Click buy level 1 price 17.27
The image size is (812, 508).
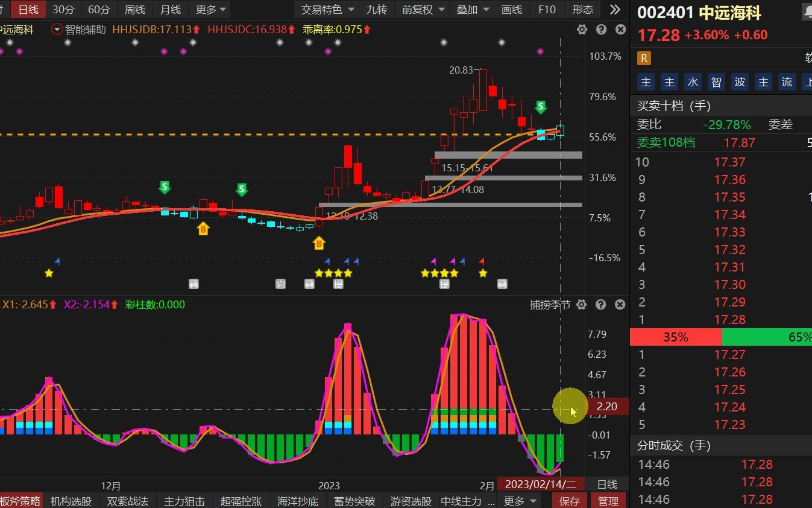click(x=730, y=354)
